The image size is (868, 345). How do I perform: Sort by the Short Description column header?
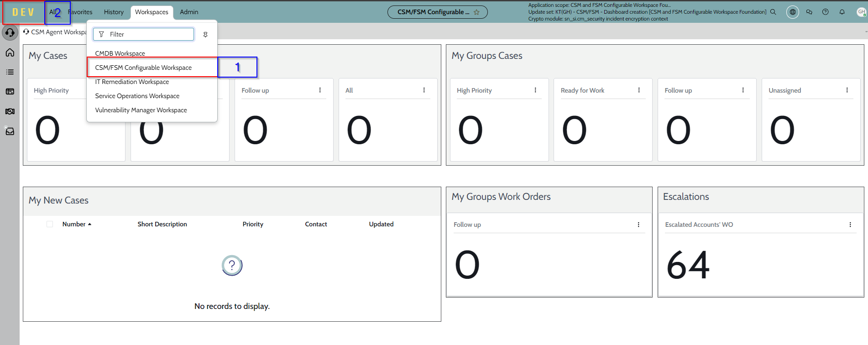pos(162,224)
